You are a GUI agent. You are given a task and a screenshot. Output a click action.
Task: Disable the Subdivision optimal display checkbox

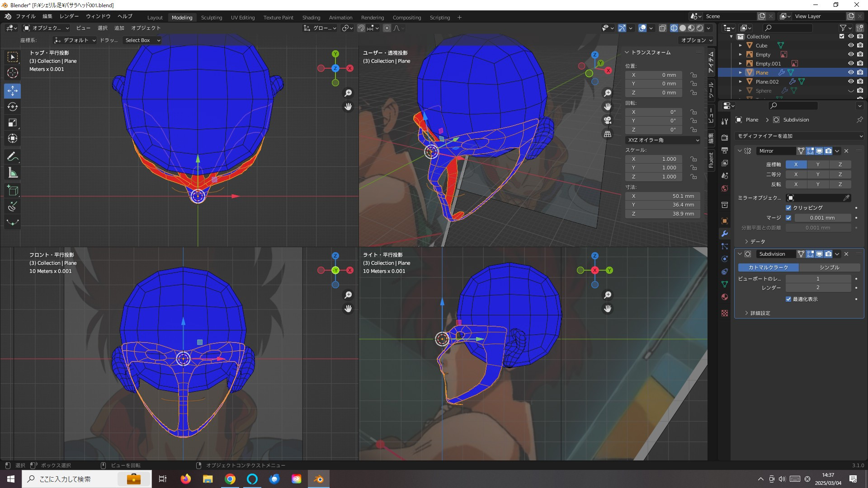788,299
